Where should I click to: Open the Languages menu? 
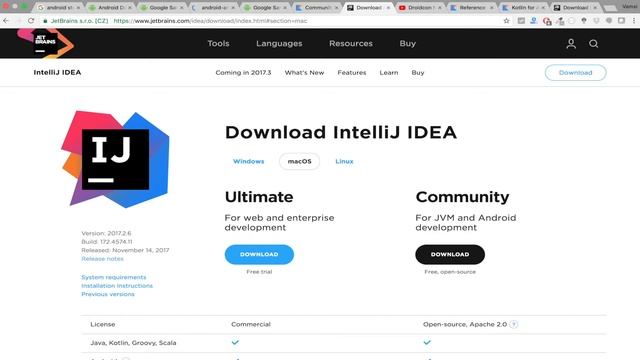(x=279, y=43)
